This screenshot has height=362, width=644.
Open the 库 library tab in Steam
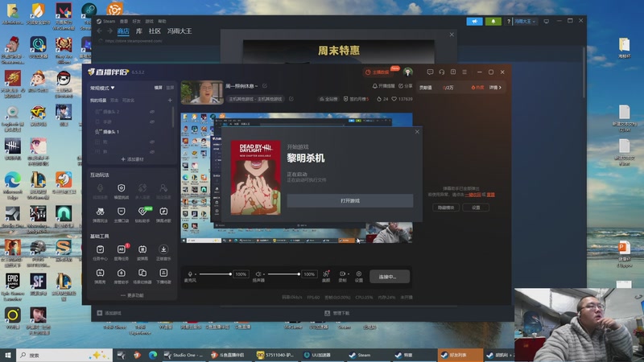tap(139, 31)
